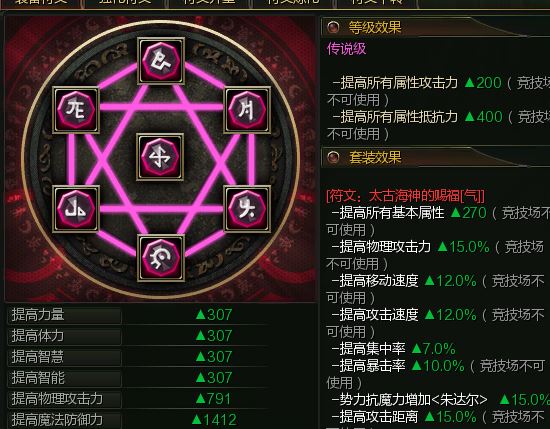Select the top rune slot in the hexagram
The height and width of the screenshot is (429, 550).
[161, 61]
